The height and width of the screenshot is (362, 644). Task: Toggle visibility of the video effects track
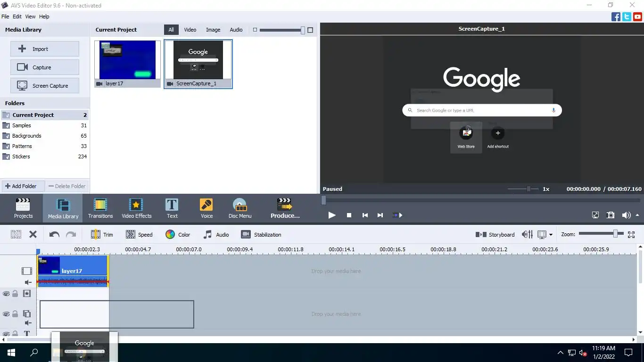tap(6, 294)
